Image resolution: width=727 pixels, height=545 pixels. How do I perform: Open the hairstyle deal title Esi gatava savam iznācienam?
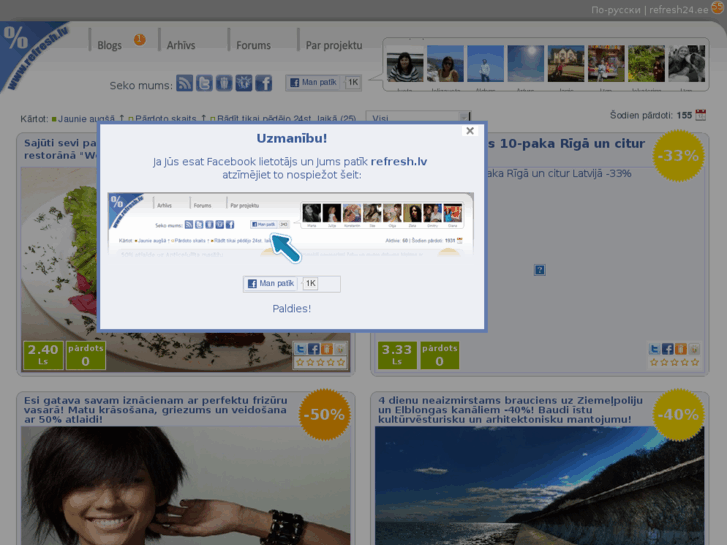pos(156,410)
